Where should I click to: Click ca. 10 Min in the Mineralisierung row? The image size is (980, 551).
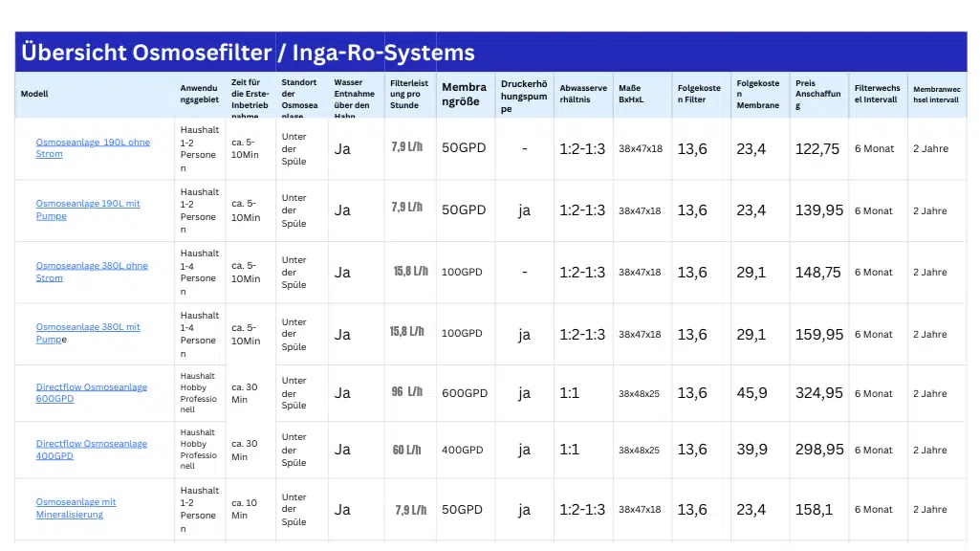coord(245,509)
